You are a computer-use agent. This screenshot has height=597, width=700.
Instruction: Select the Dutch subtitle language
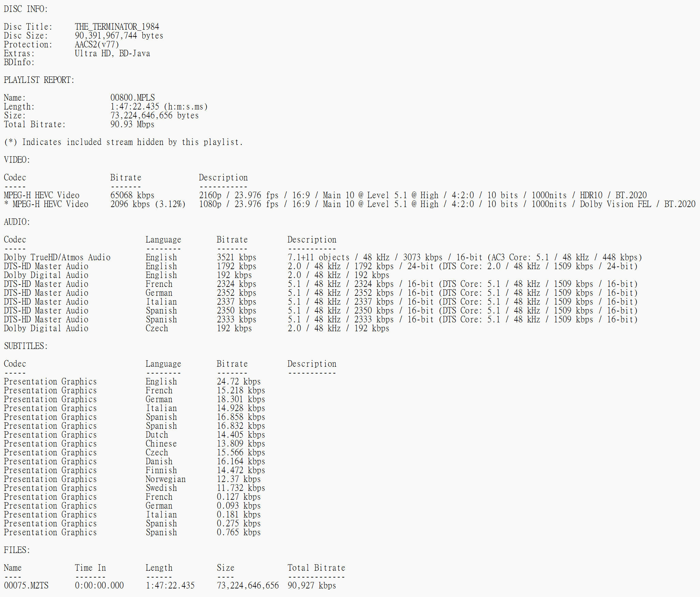coord(157,435)
